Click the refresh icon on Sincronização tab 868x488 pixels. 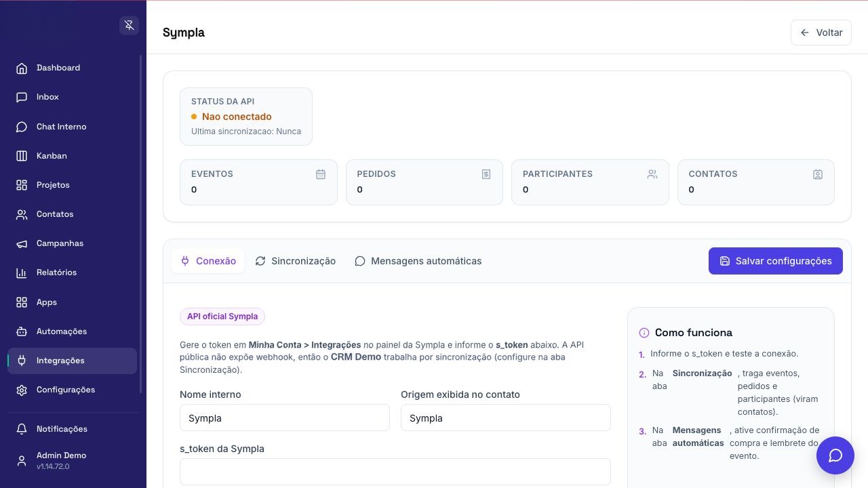point(260,261)
